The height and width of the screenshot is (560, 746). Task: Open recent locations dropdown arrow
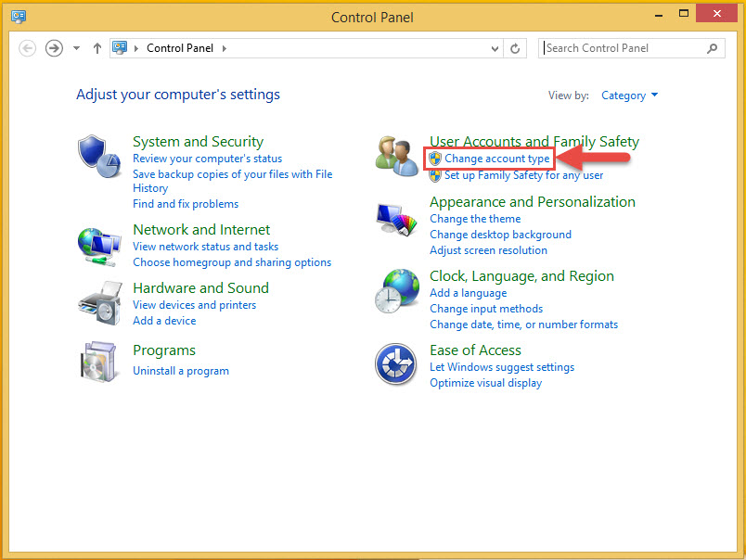pos(77,48)
